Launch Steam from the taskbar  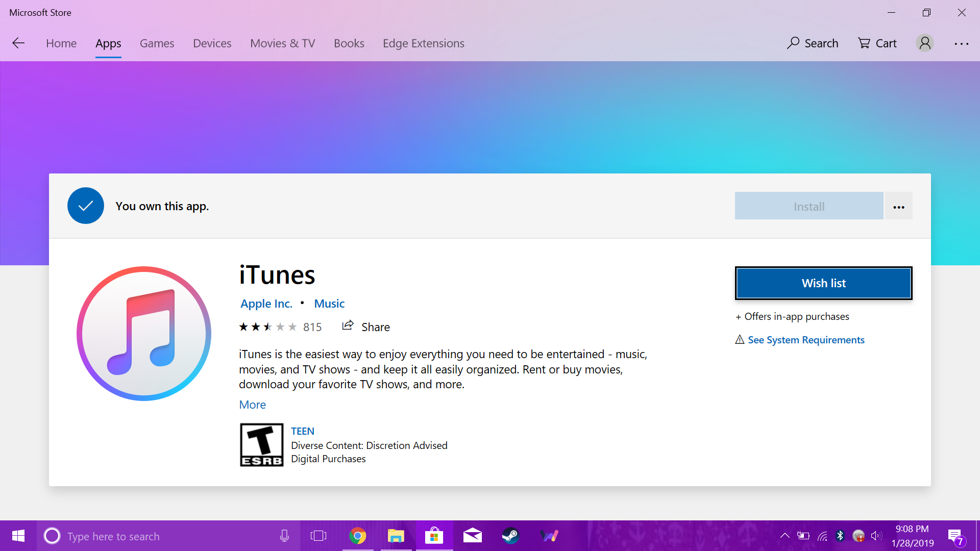pos(510,536)
